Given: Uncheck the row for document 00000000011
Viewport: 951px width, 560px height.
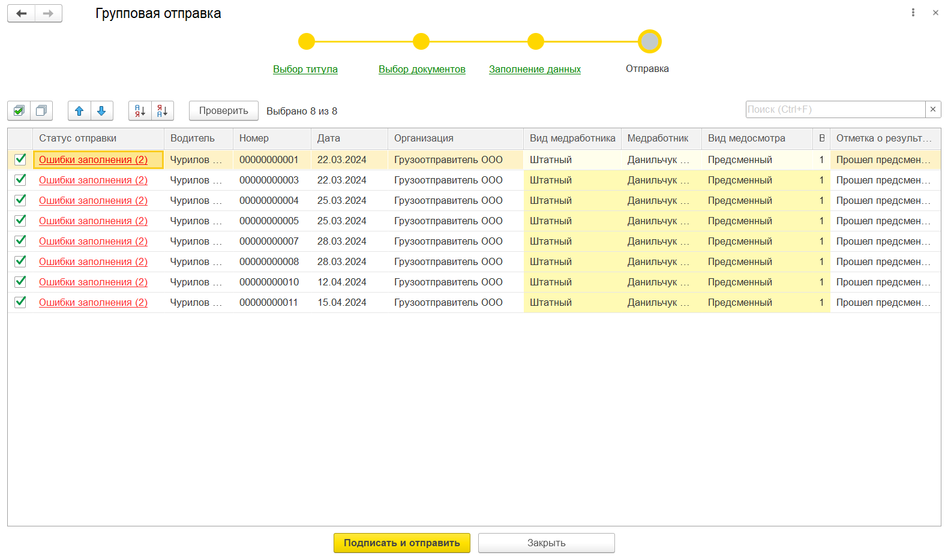Looking at the screenshot, I should 20,302.
